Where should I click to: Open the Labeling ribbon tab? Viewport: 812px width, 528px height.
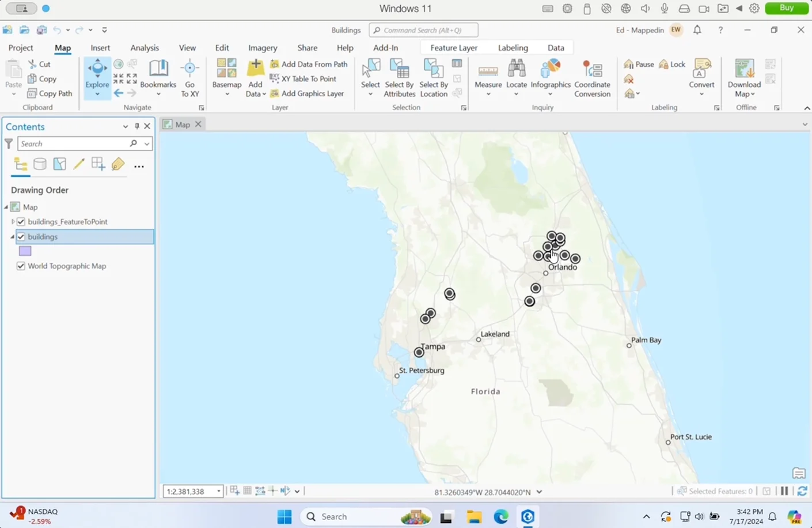point(513,48)
